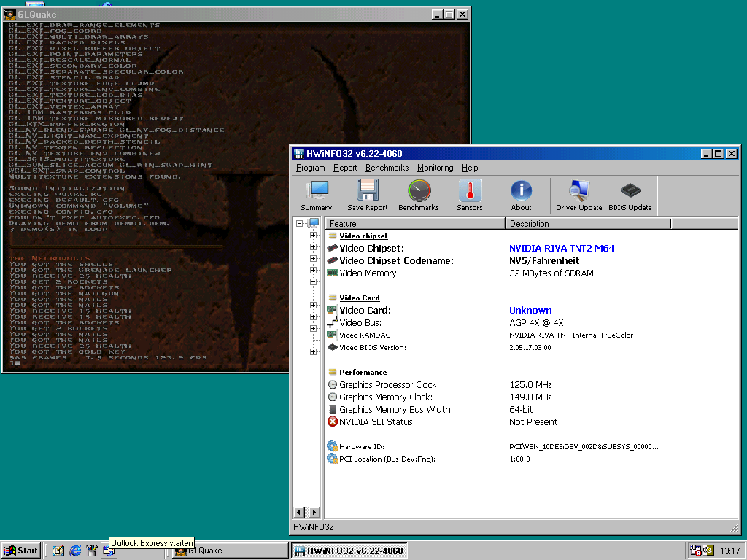Select the 125.0 MHz value
This screenshot has height=560, width=747.
[530, 384]
